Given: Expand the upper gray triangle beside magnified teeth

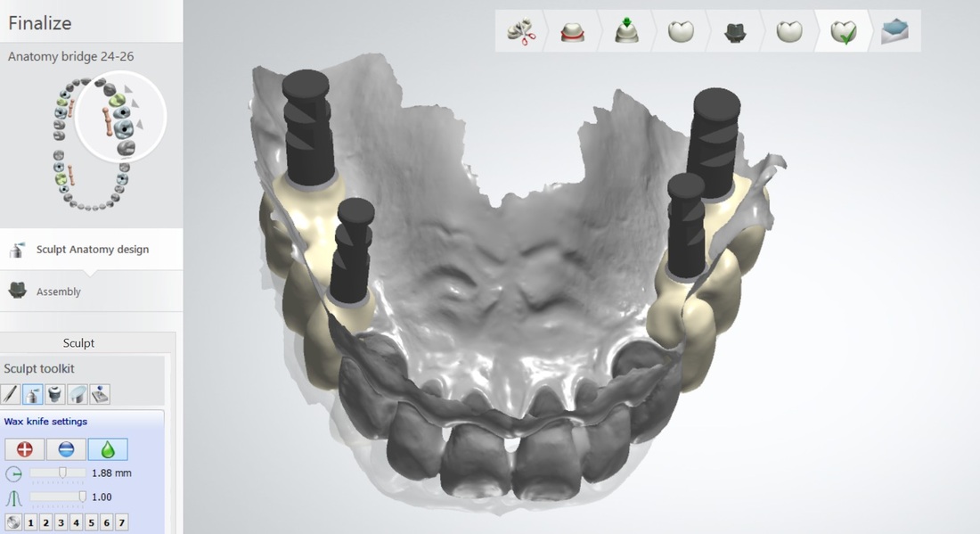Looking at the screenshot, I should click(128, 89).
